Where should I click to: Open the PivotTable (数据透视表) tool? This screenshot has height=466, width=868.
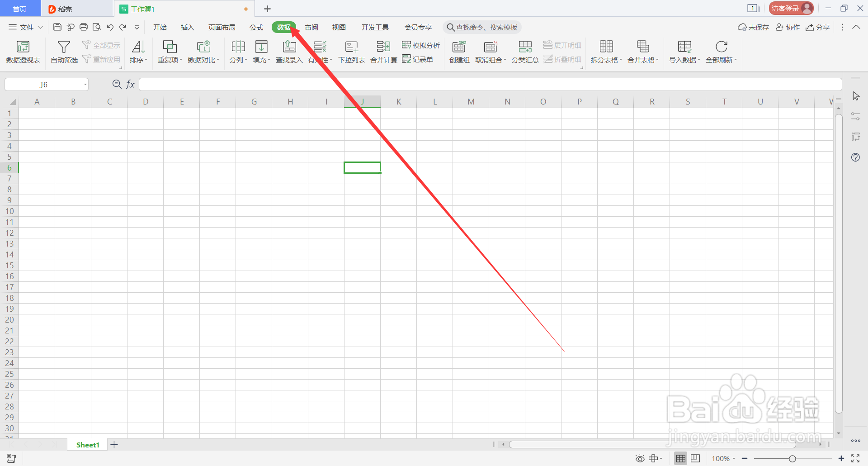(23, 52)
